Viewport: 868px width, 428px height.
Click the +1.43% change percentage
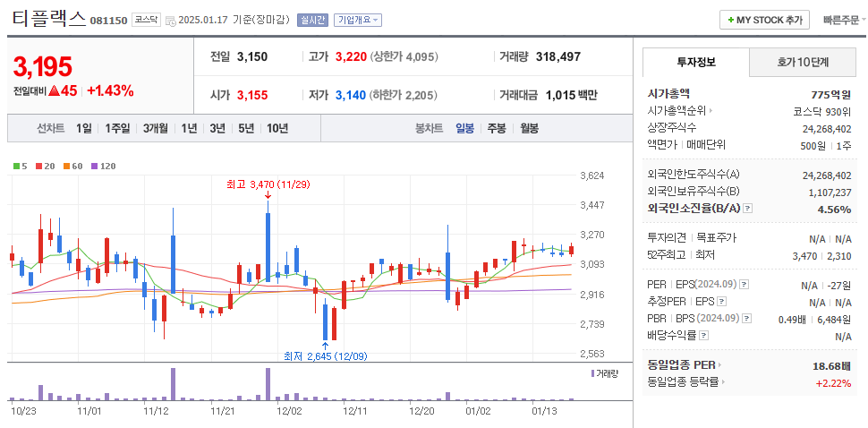(x=110, y=90)
